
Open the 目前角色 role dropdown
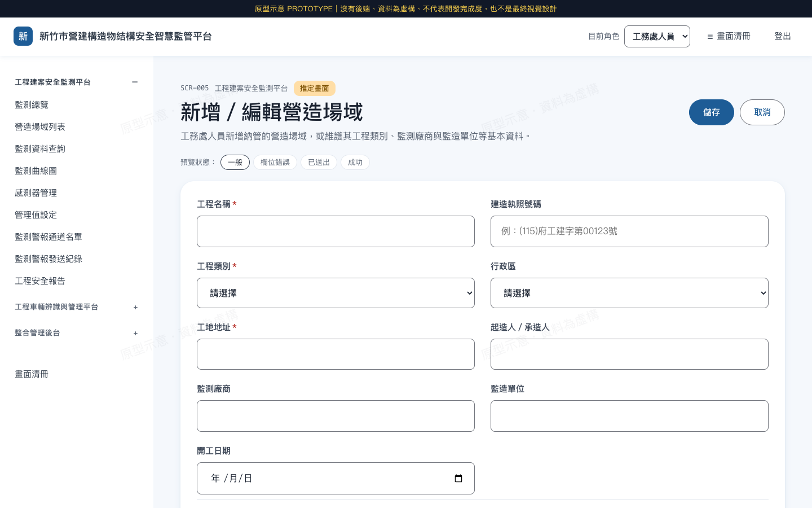point(657,37)
